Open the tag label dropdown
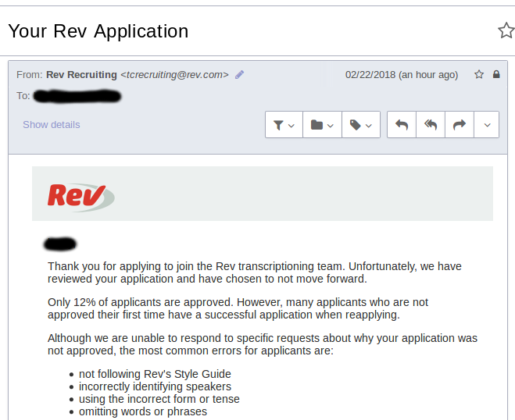515x420 pixels. 361,125
